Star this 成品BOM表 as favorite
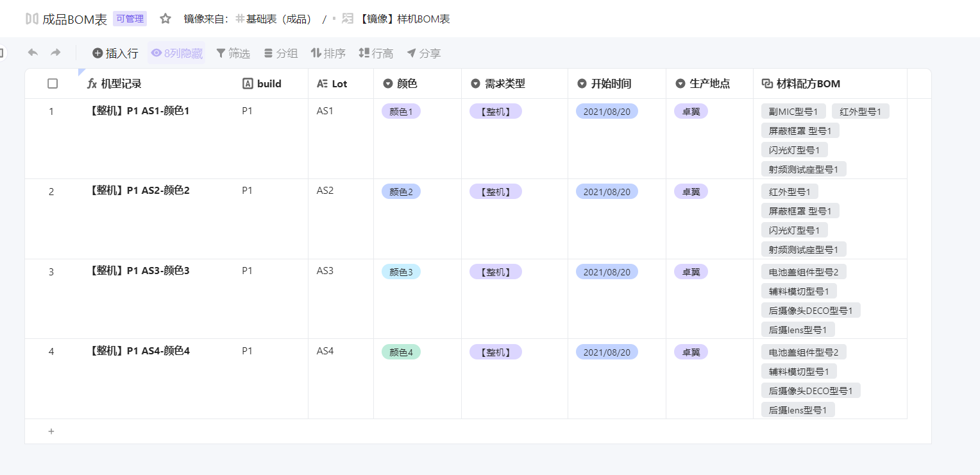Image resolution: width=980 pixels, height=475 pixels. pyautogui.click(x=165, y=19)
